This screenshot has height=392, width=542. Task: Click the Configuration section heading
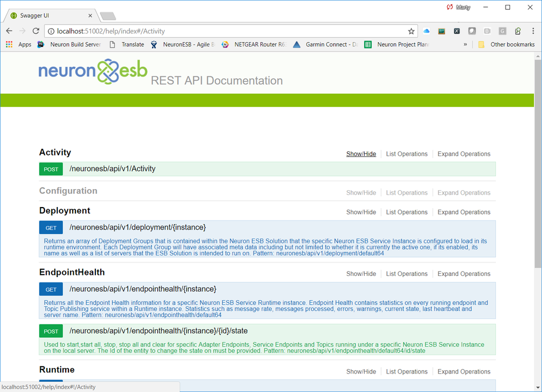coord(68,191)
